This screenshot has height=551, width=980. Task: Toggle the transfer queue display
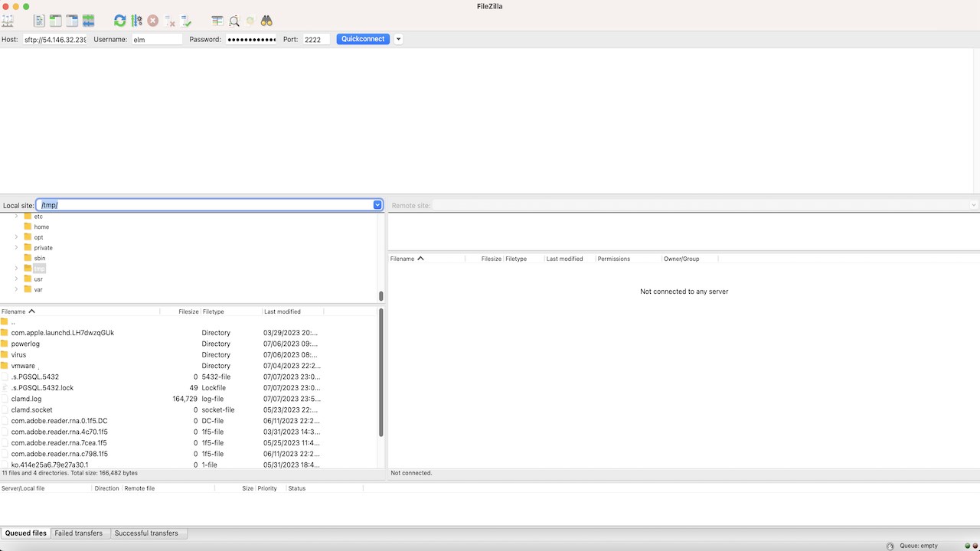[89, 21]
